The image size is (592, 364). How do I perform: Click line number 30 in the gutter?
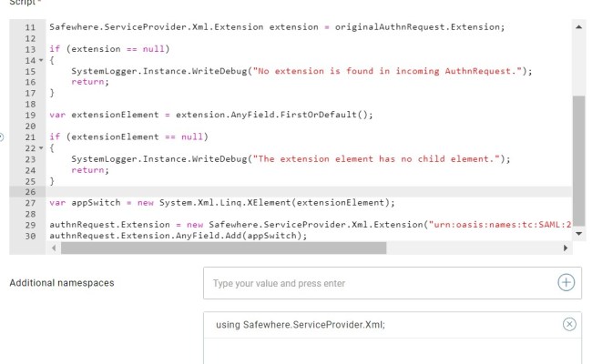click(x=30, y=236)
